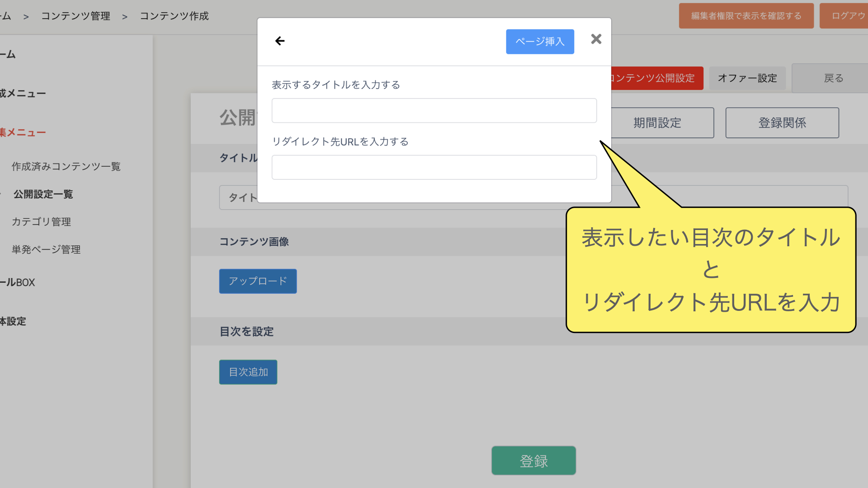868x488 pixels.
Task: Click コンテンツ管理 breadcrumb link
Action: [75, 16]
